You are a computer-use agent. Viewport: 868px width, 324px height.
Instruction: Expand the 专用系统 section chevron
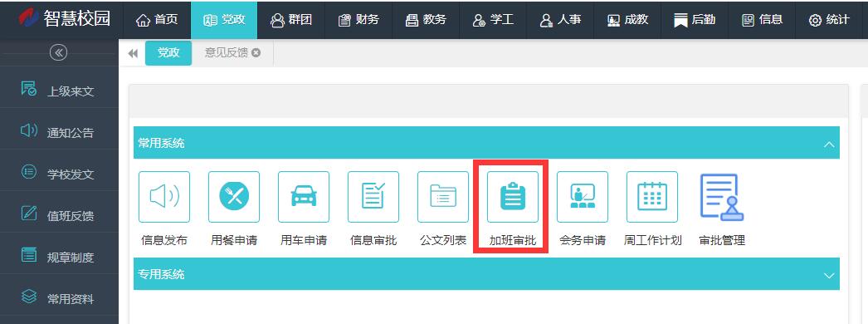tap(829, 275)
